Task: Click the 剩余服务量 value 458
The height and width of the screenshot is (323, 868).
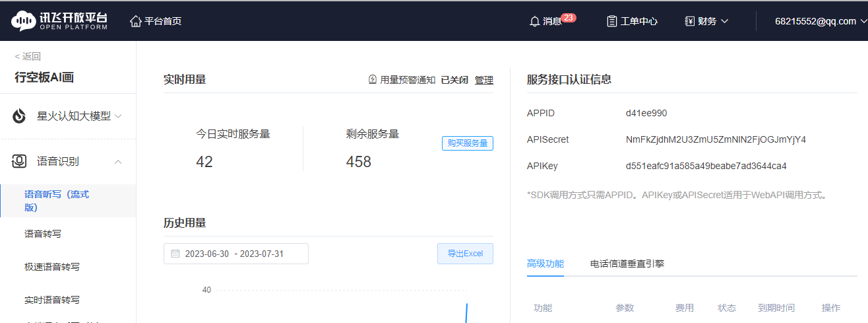Action: [x=359, y=162]
